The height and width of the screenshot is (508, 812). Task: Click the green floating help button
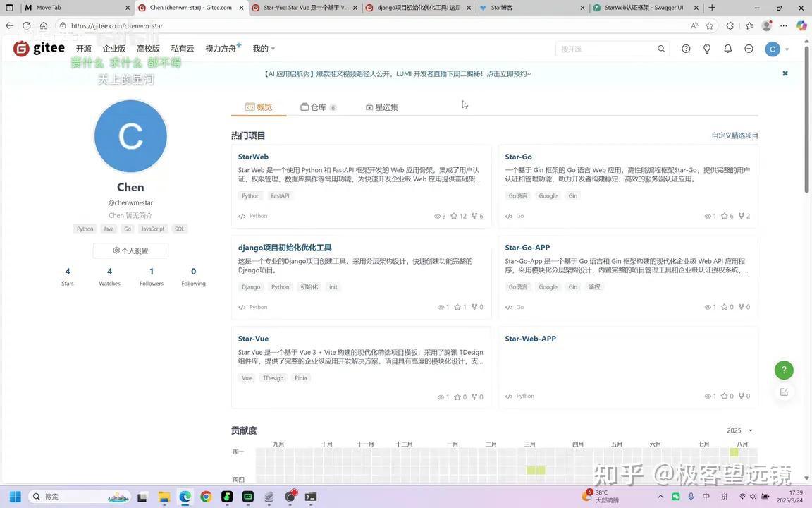[784, 370]
